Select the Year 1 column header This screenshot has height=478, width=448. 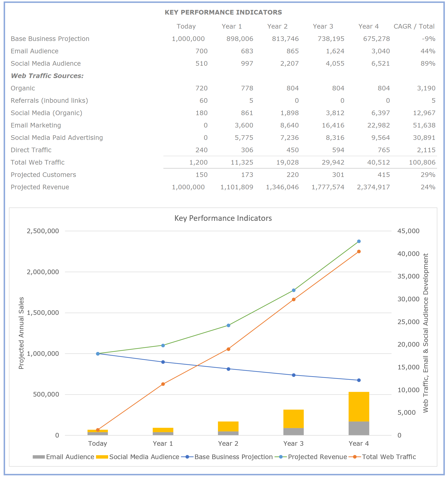click(232, 26)
